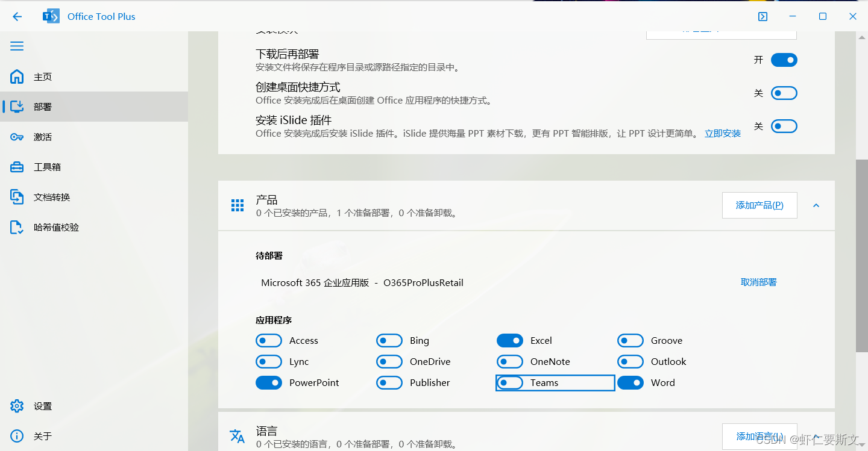Click 添加产品(P) button
The image size is (868, 451).
759,205
